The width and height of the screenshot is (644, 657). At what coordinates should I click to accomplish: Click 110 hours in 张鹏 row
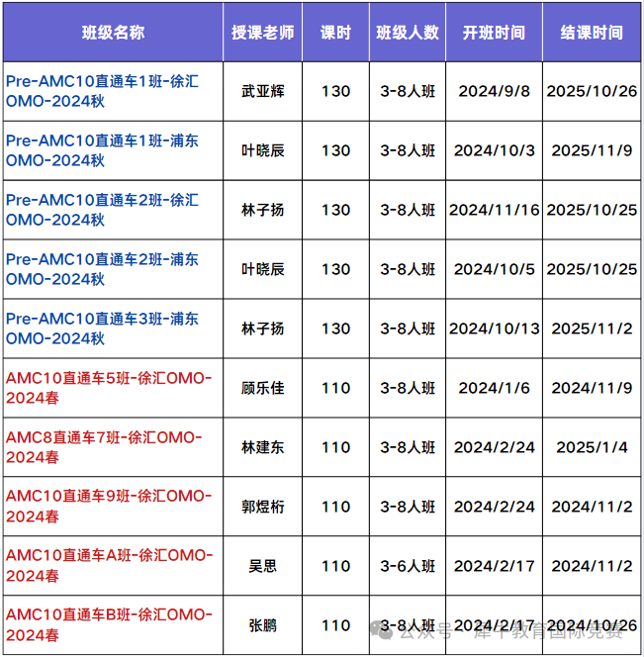(335, 626)
